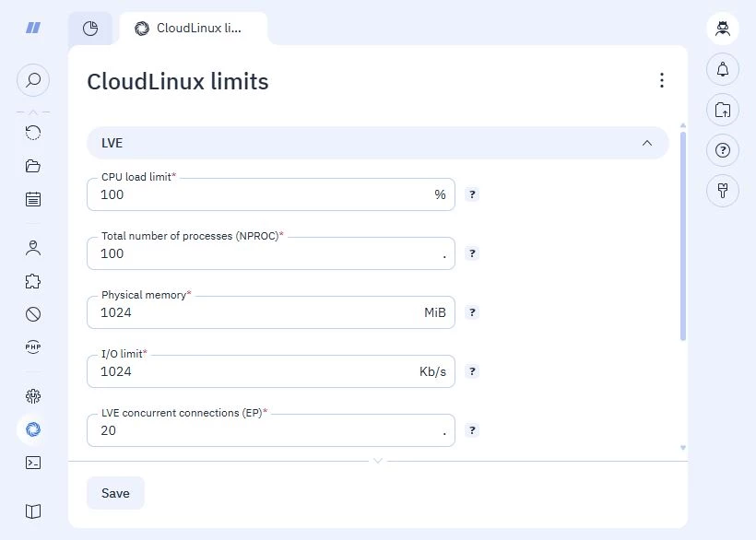756x540 pixels.
Task: Open the three-dot menu for CloudLinux limits
Action: tap(662, 80)
